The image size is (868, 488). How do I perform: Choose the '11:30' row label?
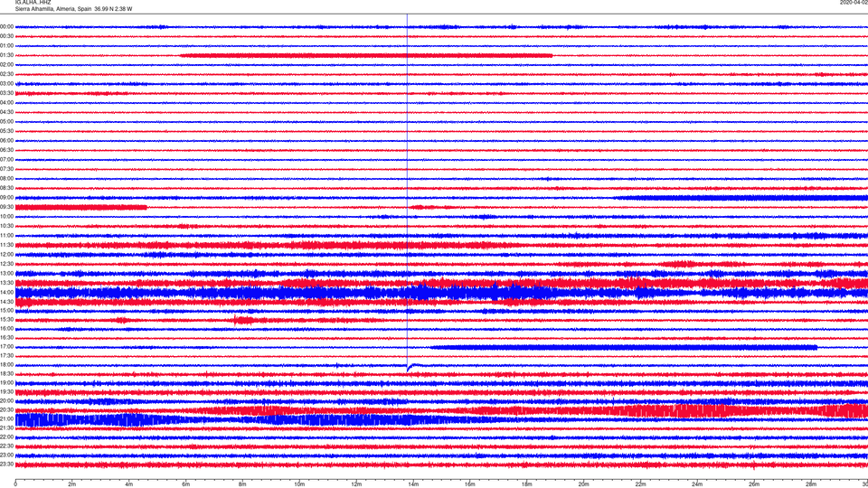click(x=6, y=245)
